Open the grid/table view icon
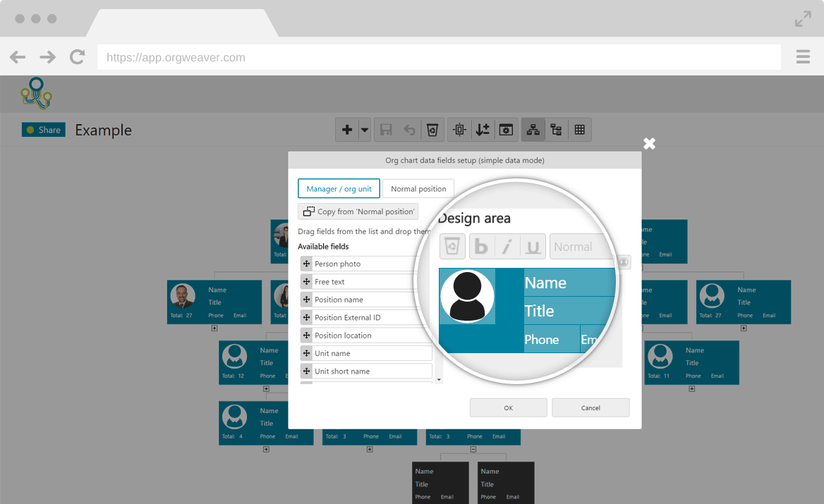 tap(580, 130)
